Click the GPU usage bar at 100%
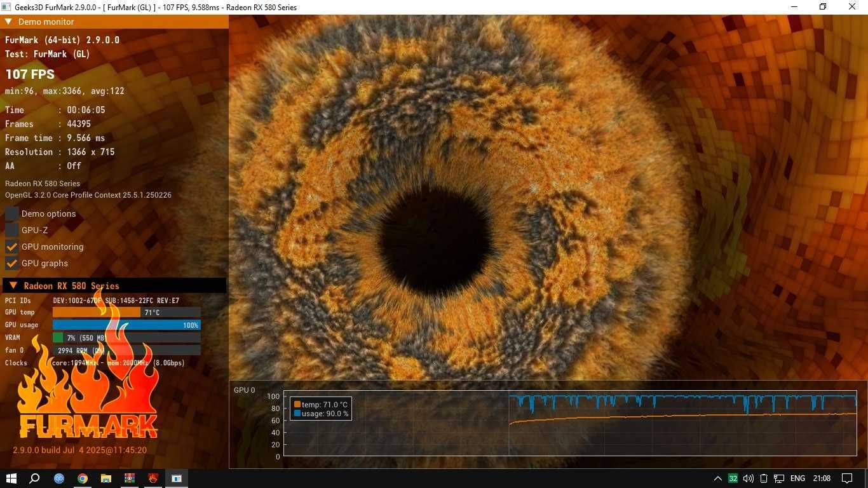 click(x=126, y=325)
